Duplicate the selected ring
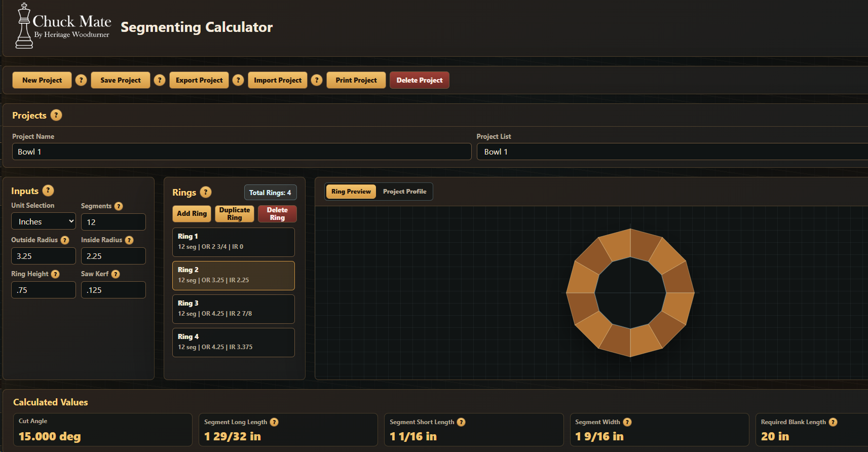This screenshot has height=452, width=868. click(x=235, y=214)
